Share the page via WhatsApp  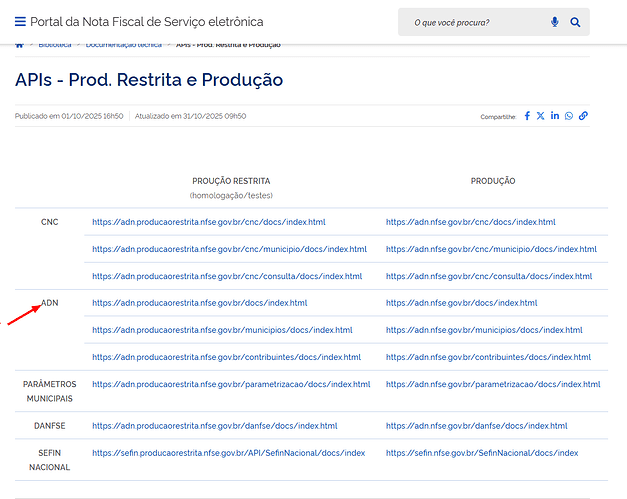point(569,116)
